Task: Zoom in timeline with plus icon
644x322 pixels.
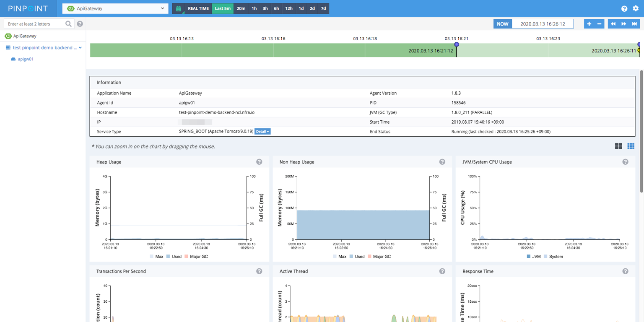Action: pos(589,24)
